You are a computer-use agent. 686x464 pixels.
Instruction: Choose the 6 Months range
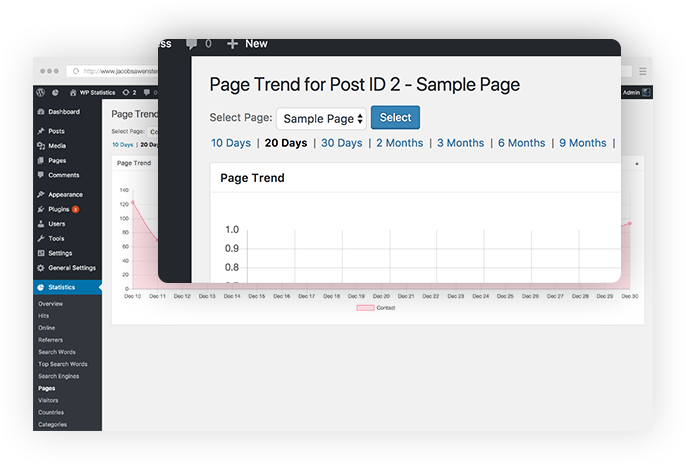click(522, 143)
